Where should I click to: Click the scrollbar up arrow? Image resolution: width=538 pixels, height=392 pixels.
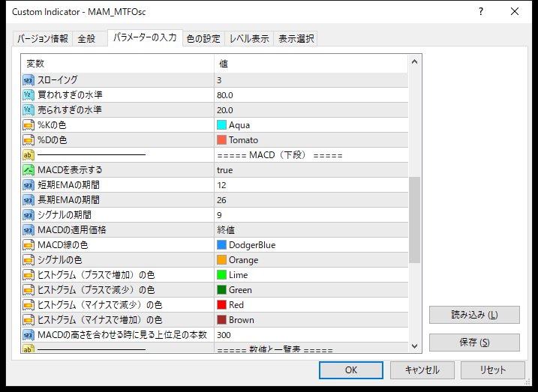pos(414,62)
